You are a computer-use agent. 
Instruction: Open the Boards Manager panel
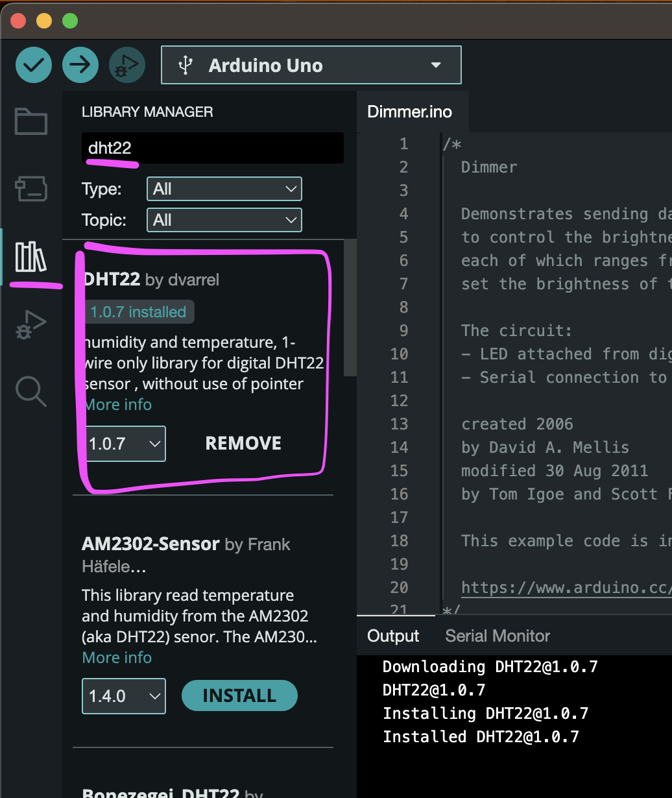(31, 189)
